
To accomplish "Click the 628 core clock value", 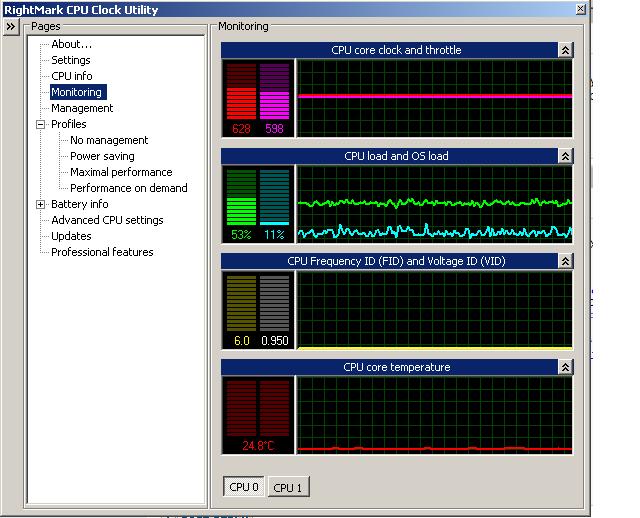I will [x=241, y=129].
